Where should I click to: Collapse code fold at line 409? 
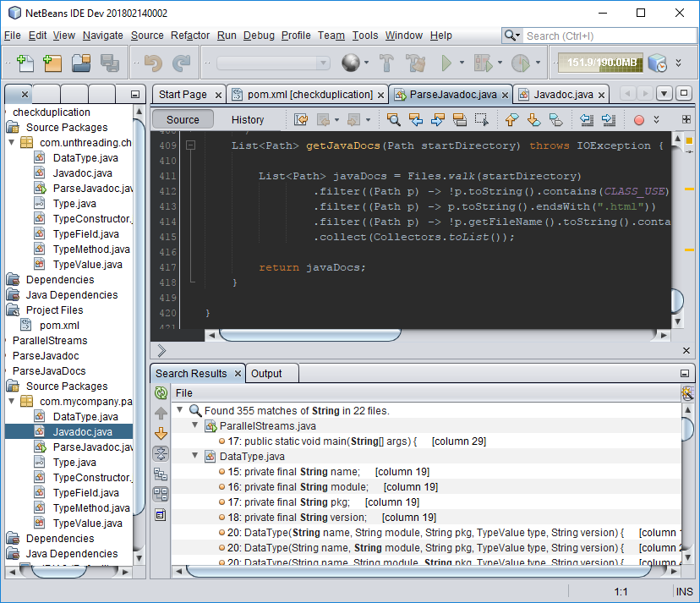[x=190, y=145]
